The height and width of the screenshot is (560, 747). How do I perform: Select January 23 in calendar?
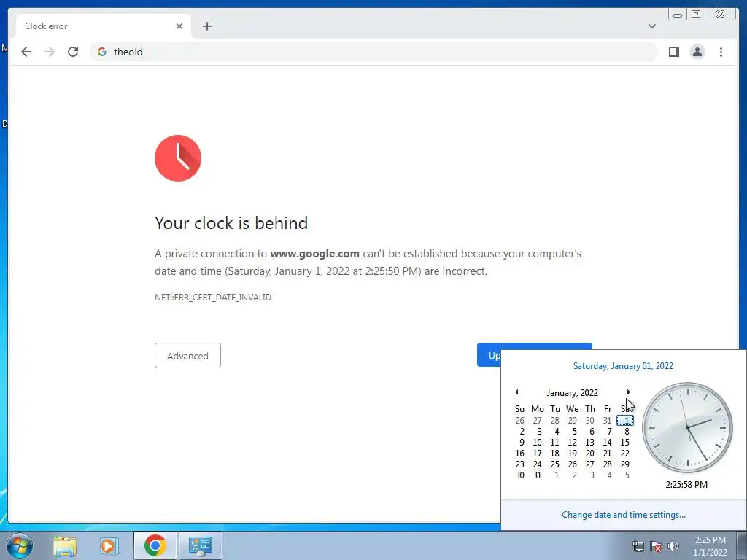[519, 464]
